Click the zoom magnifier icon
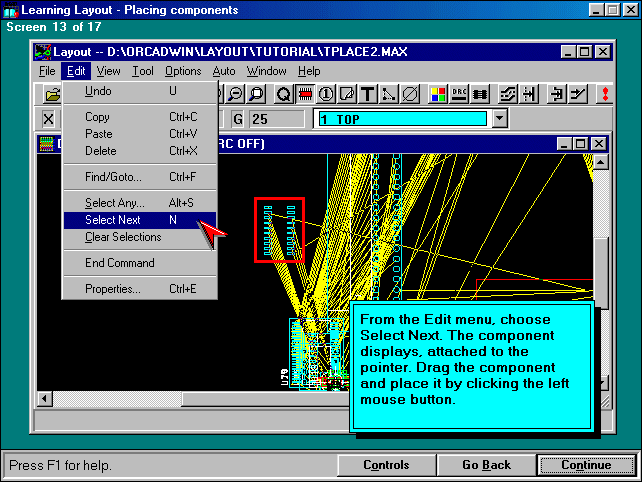The image size is (642, 482). [x=256, y=94]
